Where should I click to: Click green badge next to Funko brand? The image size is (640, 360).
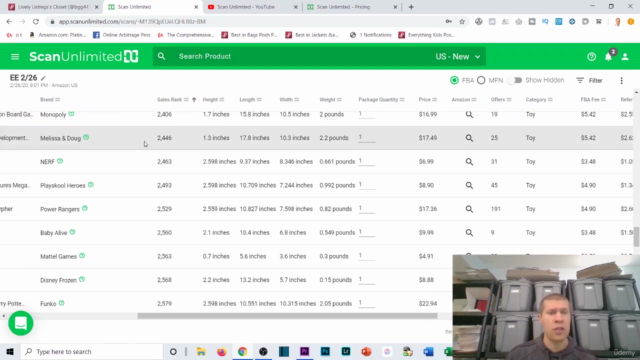pos(62,303)
